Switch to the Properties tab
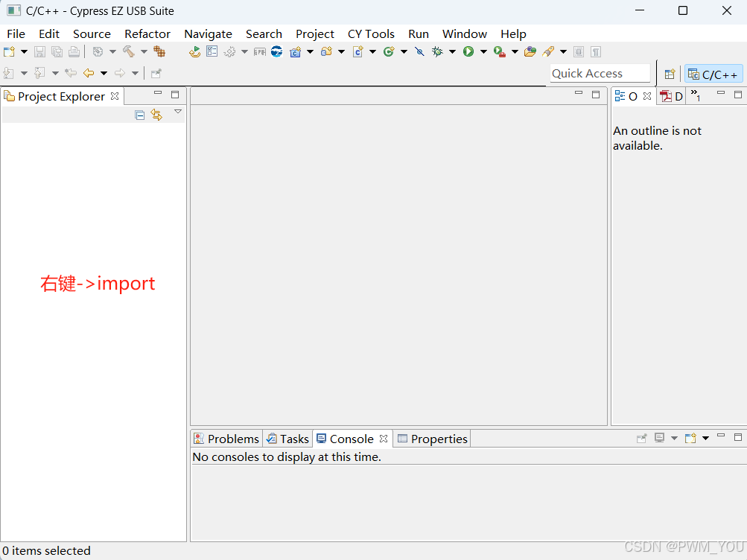 [x=433, y=439]
